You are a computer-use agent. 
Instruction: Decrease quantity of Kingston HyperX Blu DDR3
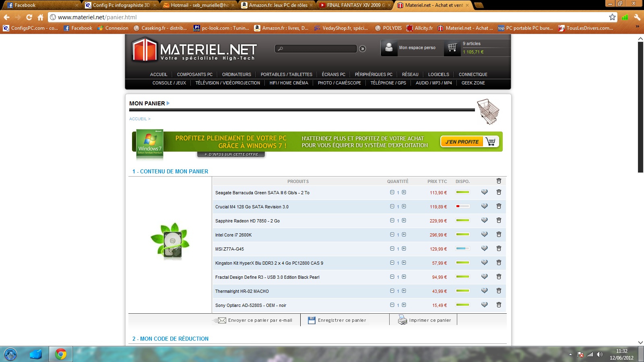pyautogui.click(x=392, y=263)
